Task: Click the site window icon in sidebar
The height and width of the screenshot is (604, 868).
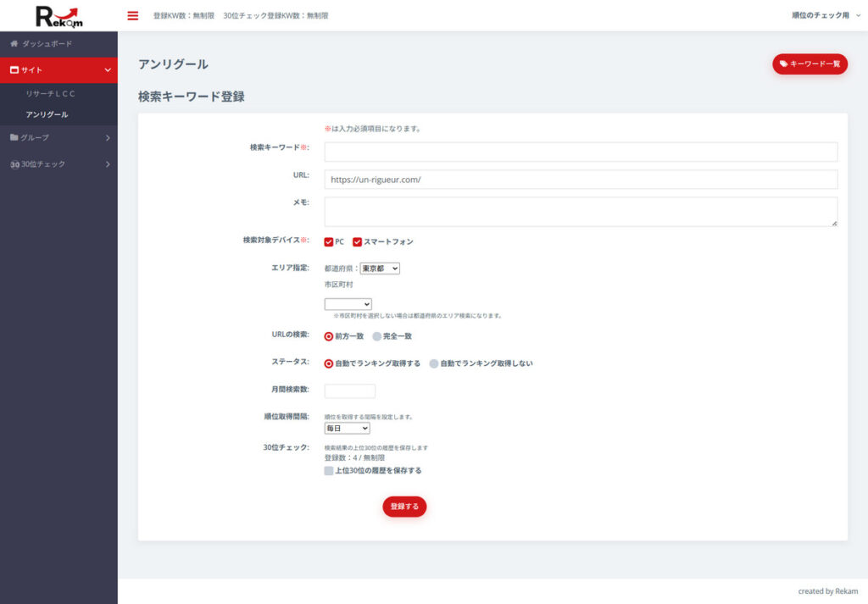Action: (x=14, y=70)
